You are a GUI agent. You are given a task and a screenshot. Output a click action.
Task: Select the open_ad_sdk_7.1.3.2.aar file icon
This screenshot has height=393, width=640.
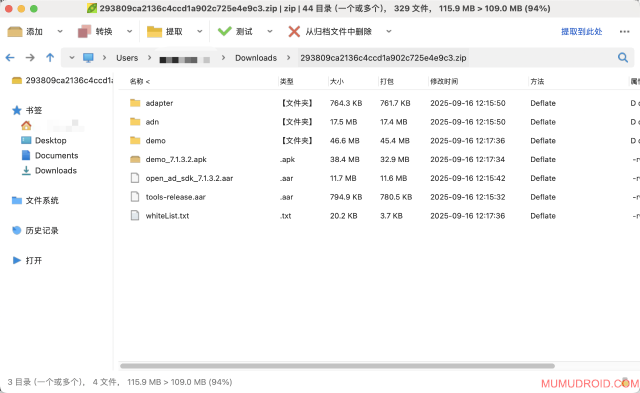pyautogui.click(x=135, y=178)
